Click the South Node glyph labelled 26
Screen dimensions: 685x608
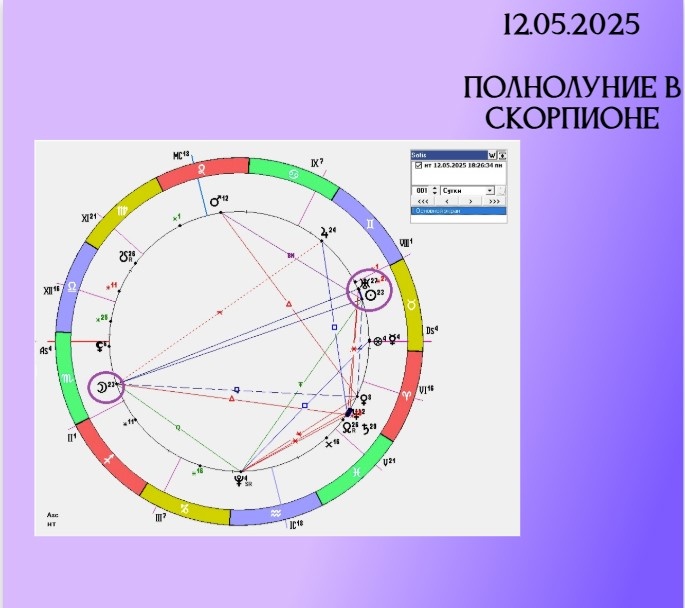pyautogui.click(x=124, y=257)
